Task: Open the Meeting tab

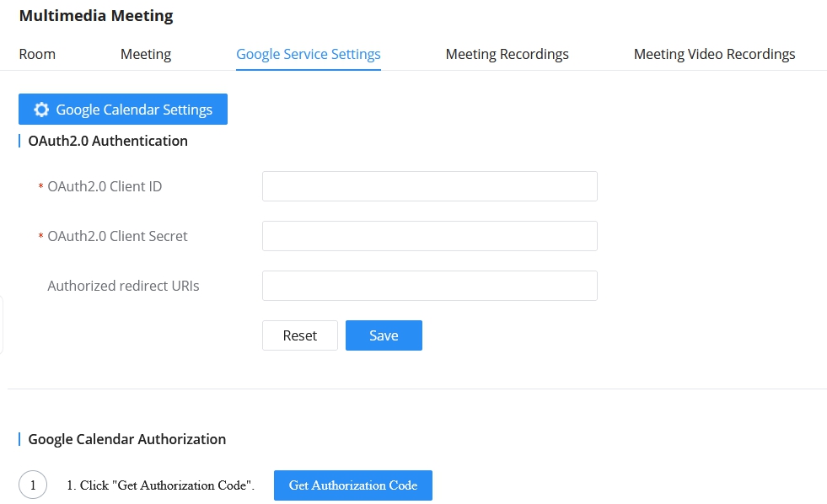Action: point(145,54)
